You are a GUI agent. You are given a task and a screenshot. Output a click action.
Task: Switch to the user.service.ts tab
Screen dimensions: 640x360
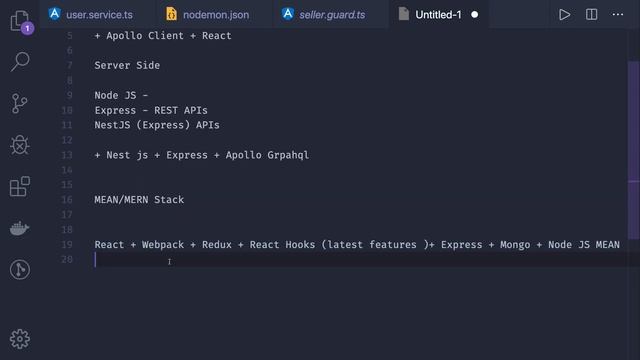pyautogui.click(x=91, y=15)
